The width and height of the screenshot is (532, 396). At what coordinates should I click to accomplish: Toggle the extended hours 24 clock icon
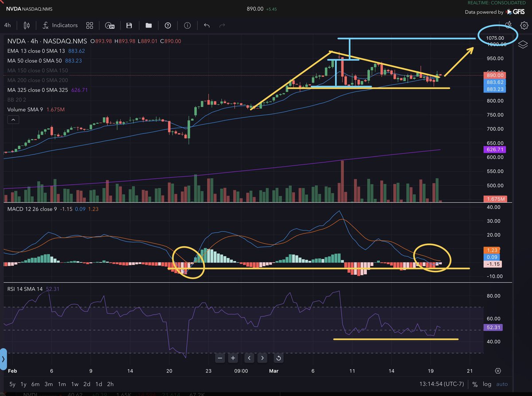click(110, 26)
